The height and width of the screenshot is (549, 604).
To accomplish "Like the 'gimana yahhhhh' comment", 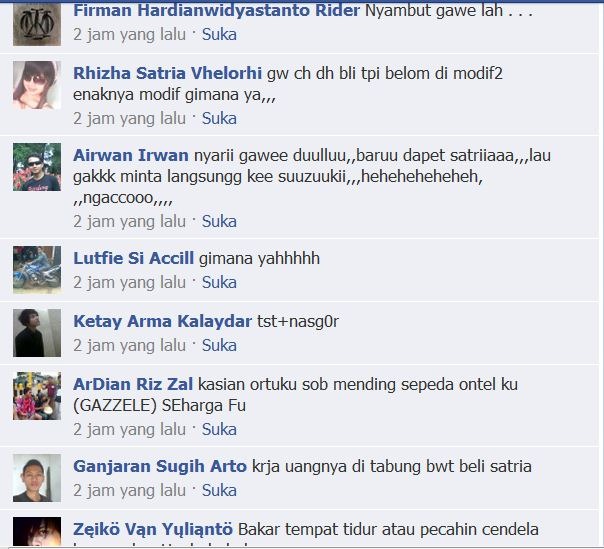I will point(219,282).
